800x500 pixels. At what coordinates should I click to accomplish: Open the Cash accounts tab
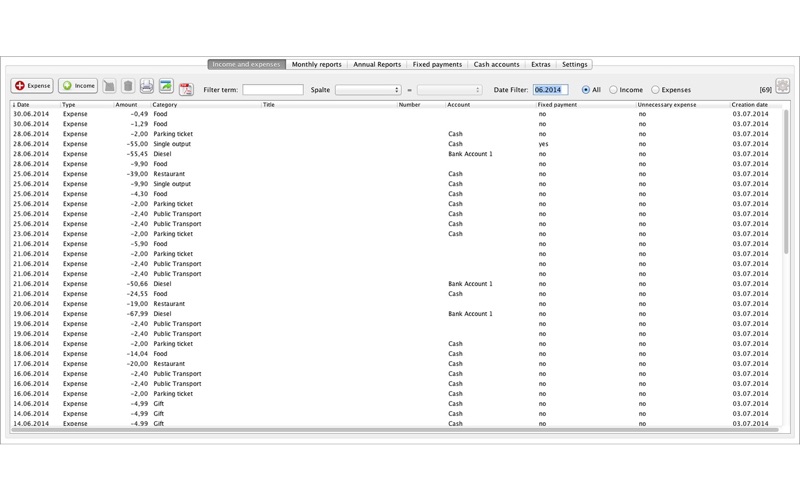pyautogui.click(x=496, y=64)
